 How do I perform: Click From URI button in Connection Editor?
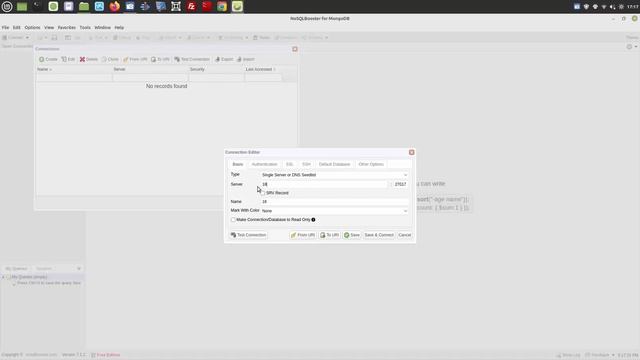tap(302, 235)
